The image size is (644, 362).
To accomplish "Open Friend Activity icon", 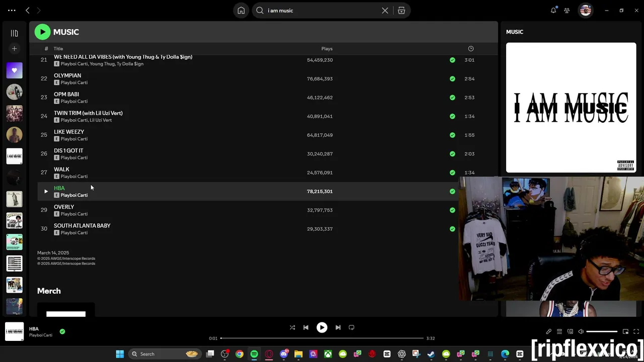I will click(x=567, y=11).
